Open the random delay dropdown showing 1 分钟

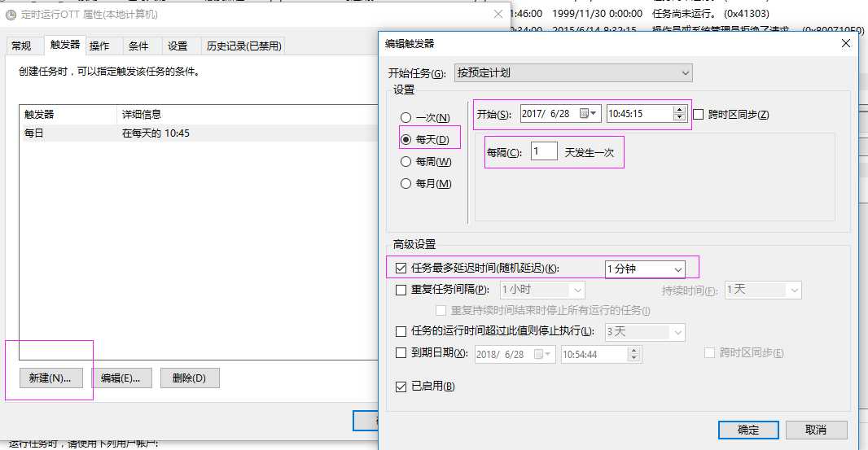[644, 269]
